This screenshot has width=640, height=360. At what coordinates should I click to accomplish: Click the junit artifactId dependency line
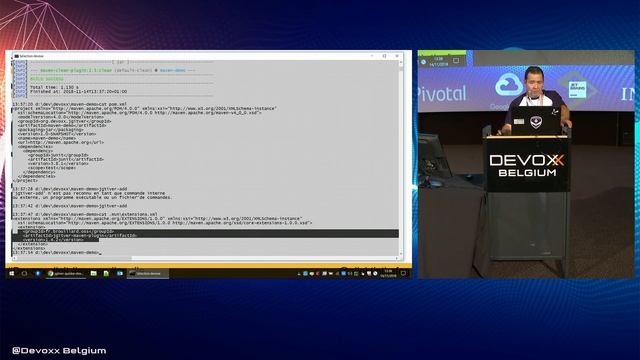coord(66,159)
